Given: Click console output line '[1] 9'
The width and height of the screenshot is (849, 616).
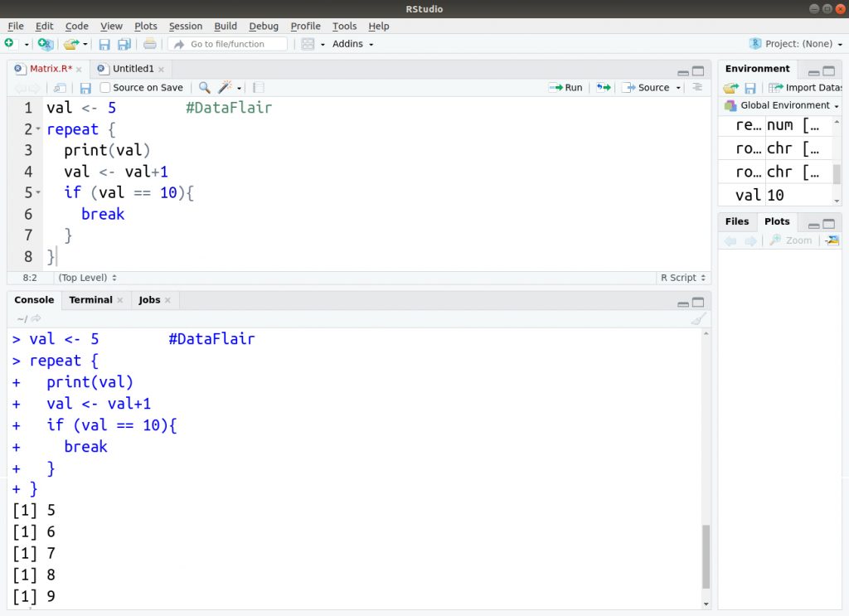Looking at the screenshot, I should (x=33, y=596).
